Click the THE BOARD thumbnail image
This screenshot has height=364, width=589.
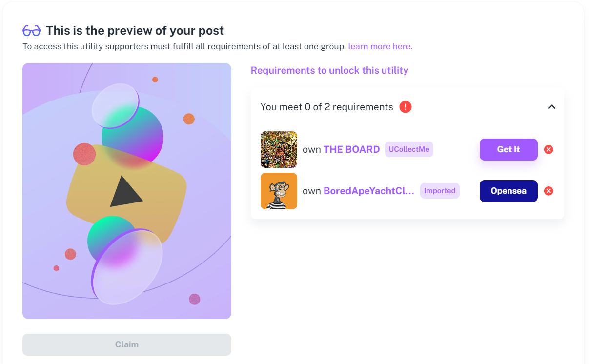coord(279,150)
